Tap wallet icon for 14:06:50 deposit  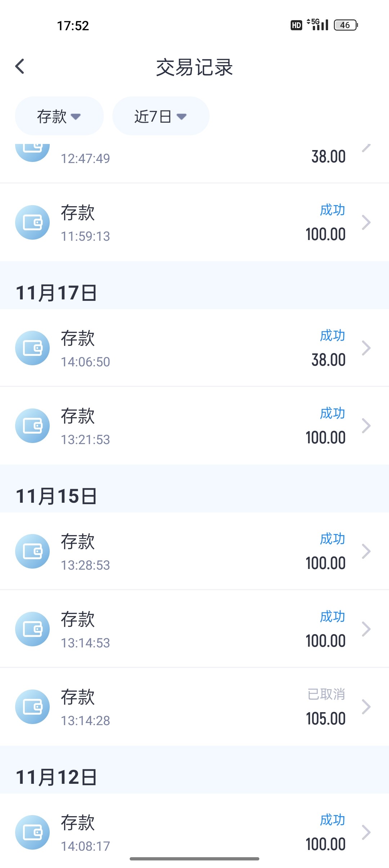32,348
